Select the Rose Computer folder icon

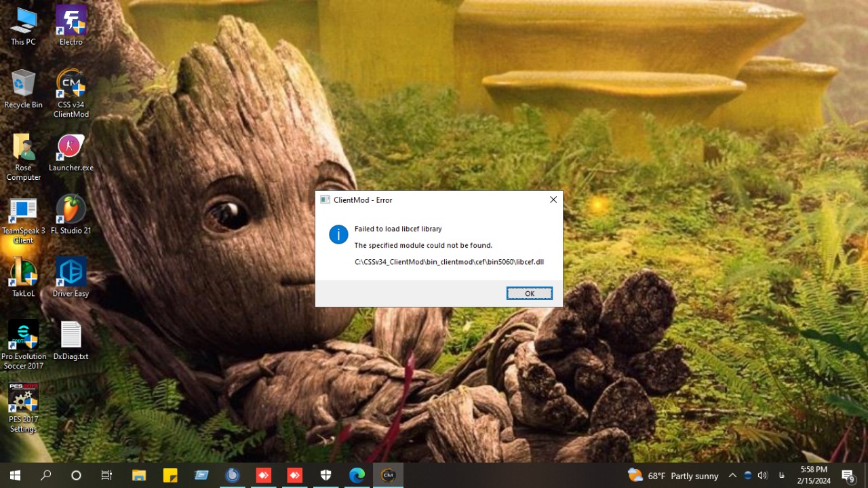pyautogui.click(x=23, y=157)
